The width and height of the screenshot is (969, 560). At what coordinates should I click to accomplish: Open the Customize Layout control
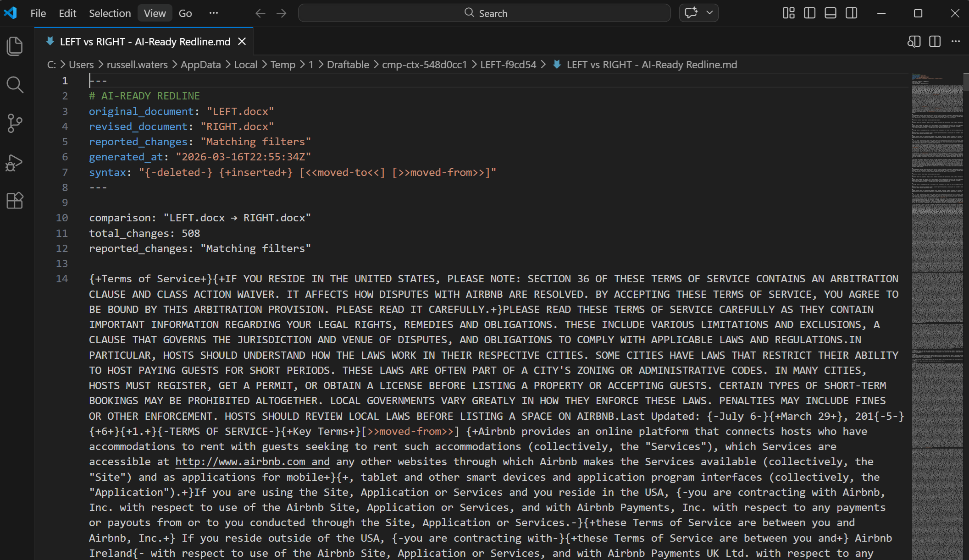click(x=788, y=13)
